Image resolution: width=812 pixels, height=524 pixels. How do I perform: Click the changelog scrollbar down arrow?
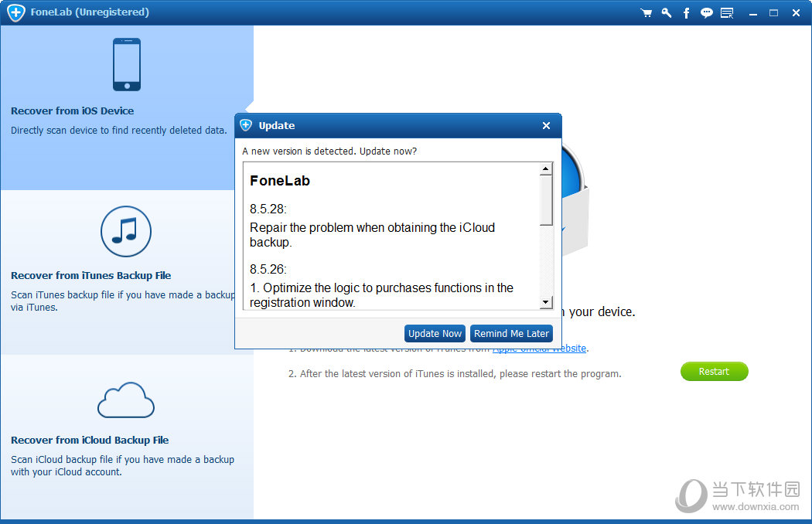tap(546, 302)
